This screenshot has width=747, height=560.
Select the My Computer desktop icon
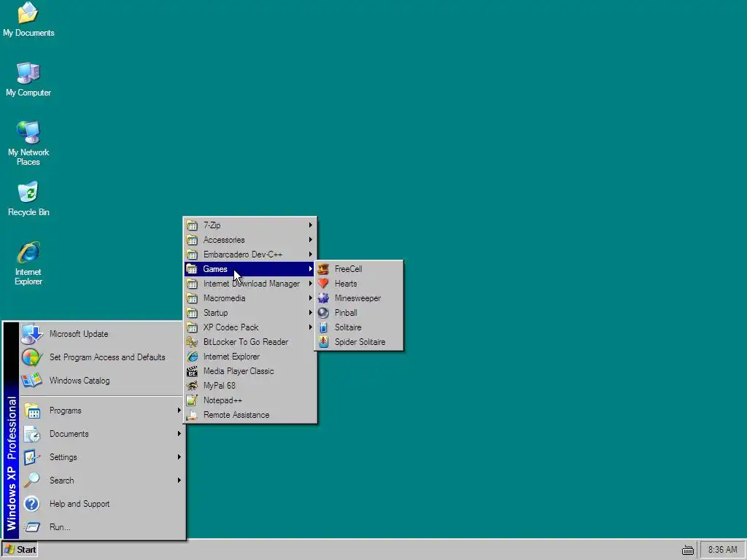28,79
